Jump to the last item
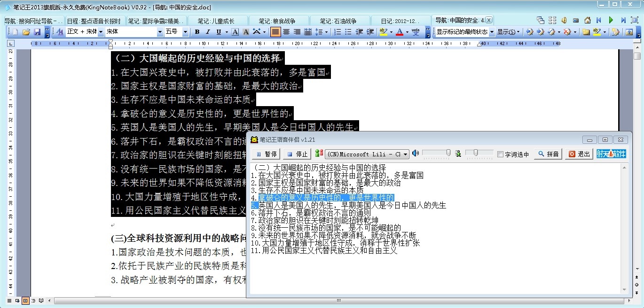644x308 pixels. click(x=623, y=20)
